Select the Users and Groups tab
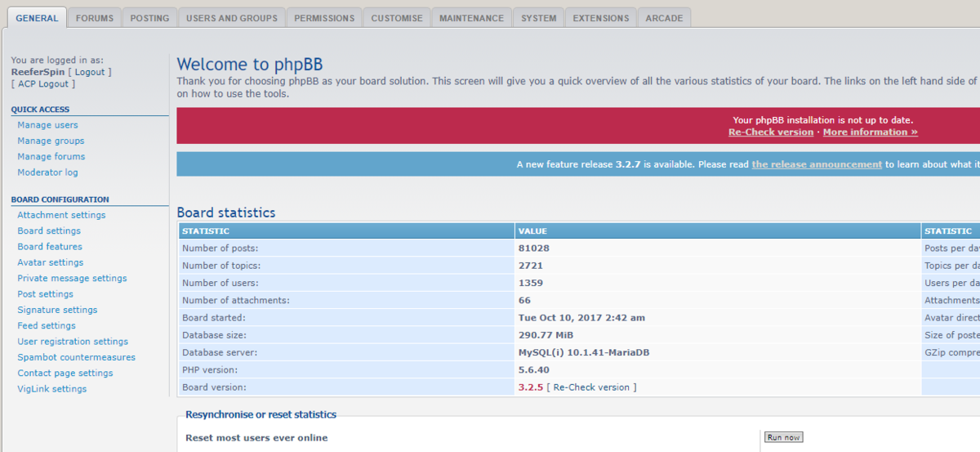The image size is (980, 452). tap(231, 18)
